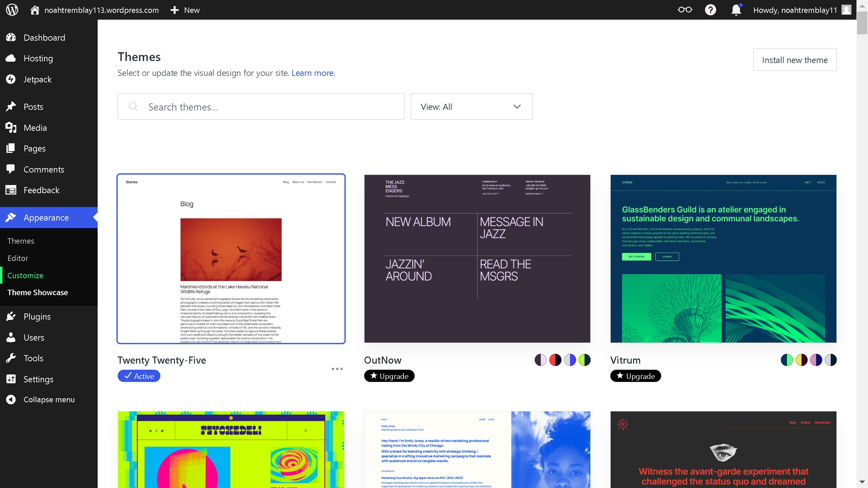
Task: Open Jetpack in the sidebar
Action: point(37,79)
